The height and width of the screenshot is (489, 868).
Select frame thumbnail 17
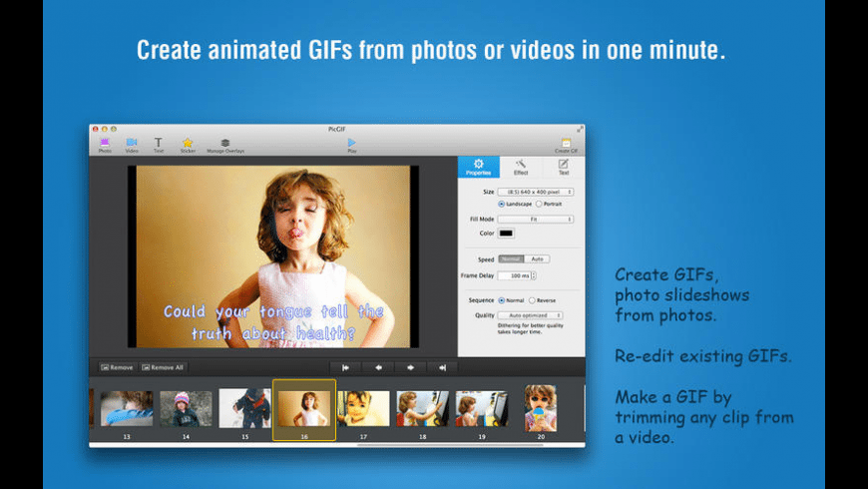363,409
